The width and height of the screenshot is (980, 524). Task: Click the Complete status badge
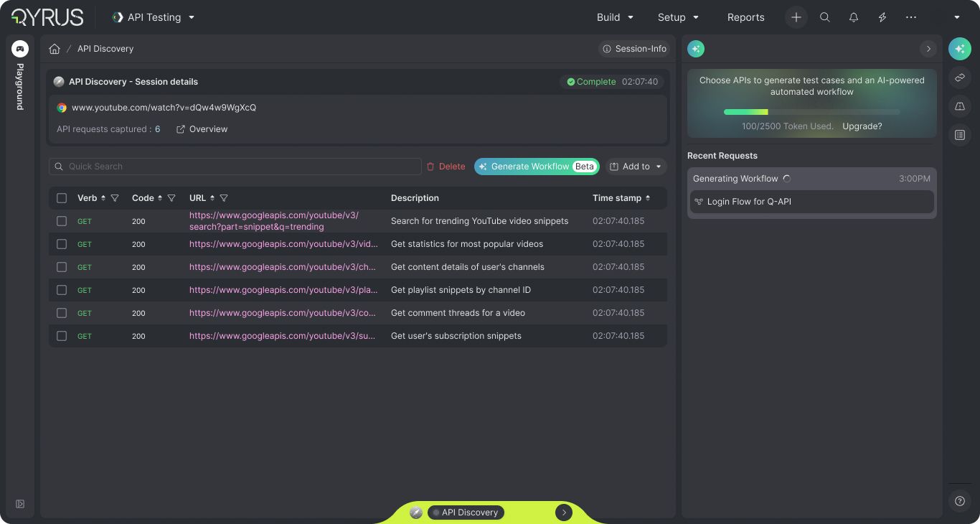(591, 82)
